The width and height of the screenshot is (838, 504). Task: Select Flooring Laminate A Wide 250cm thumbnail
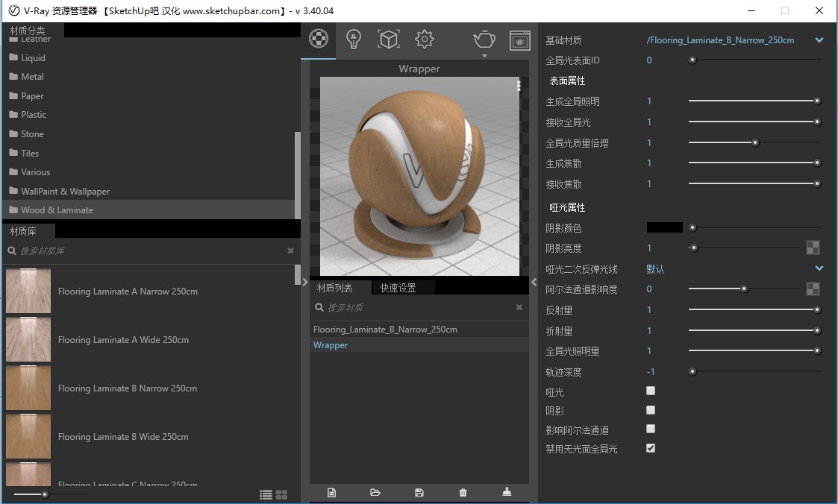28,340
